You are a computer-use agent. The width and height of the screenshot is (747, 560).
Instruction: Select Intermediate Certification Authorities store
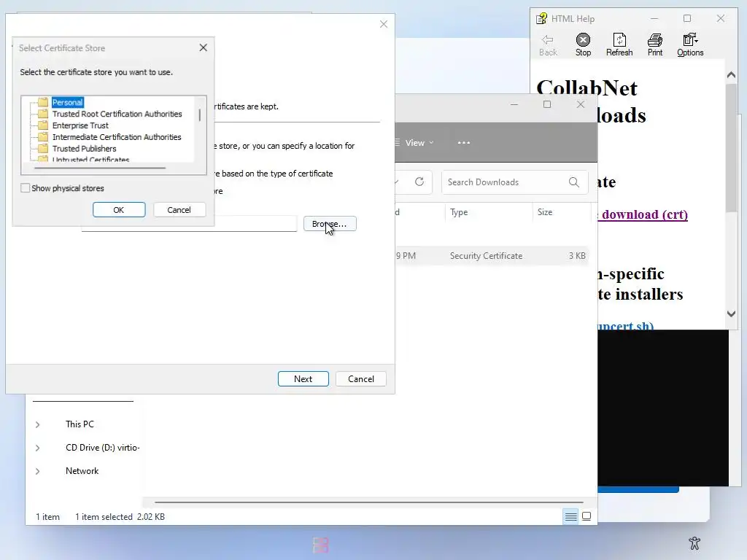pyautogui.click(x=117, y=136)
